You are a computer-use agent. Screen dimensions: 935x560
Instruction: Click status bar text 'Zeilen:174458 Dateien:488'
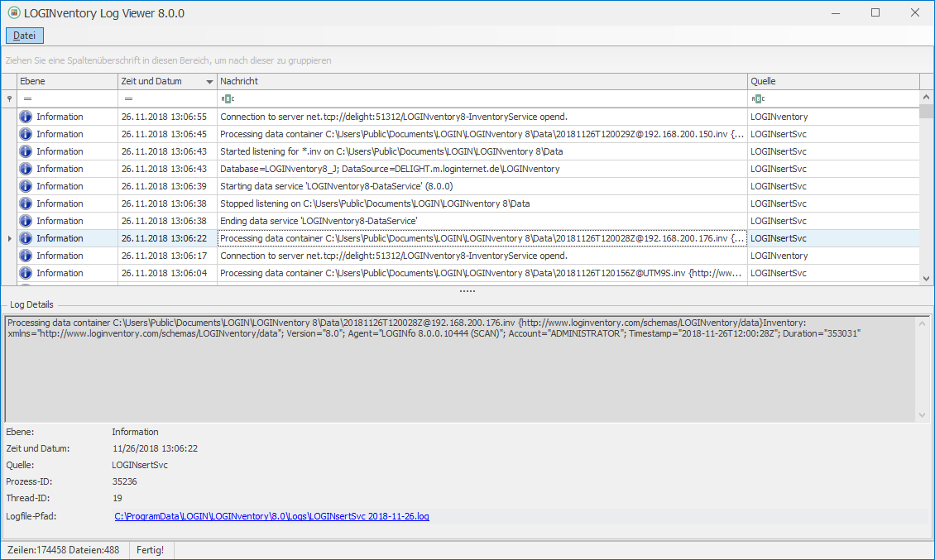63,550
